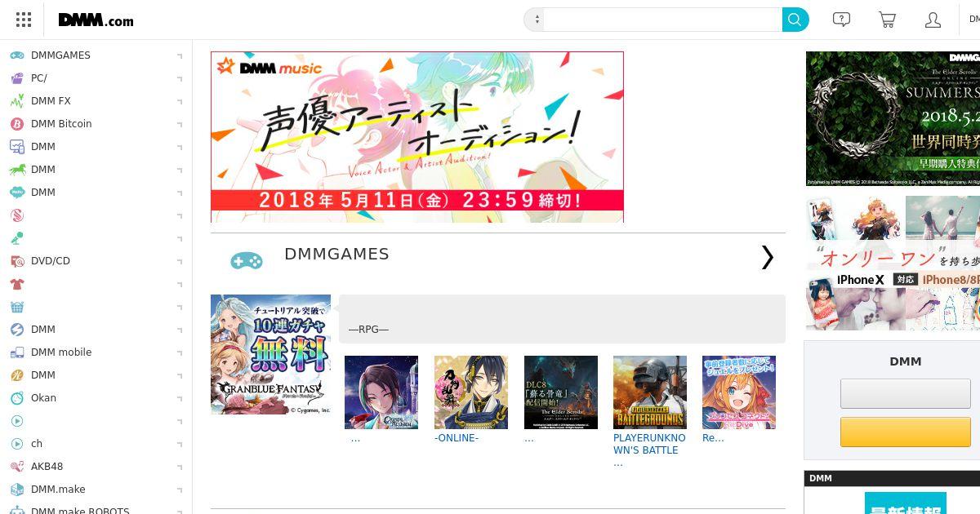The width and height of the screenshot is (980, 514).
Task: Click the DVD/CD sidebar icon
Action: (x=17, y=261)
